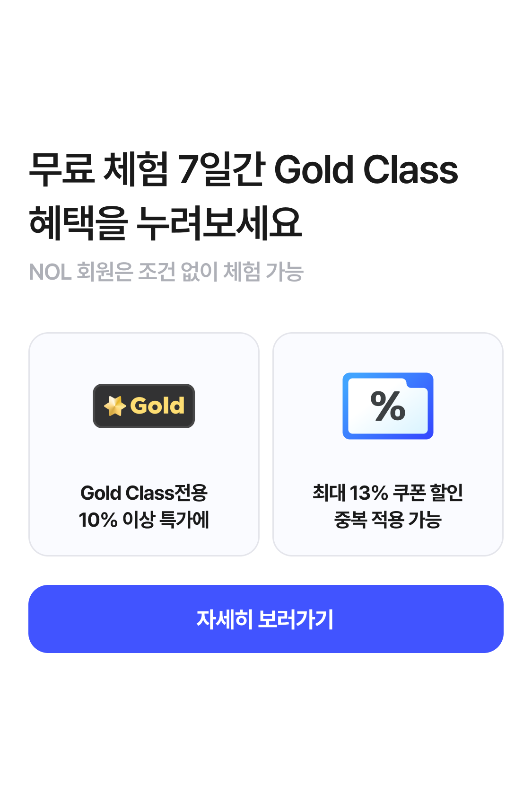Click the gray "NOL 회원은 조건 없이 체험 가능" subtitle
This screenshot has width=532, height=795.
[166, 272]
